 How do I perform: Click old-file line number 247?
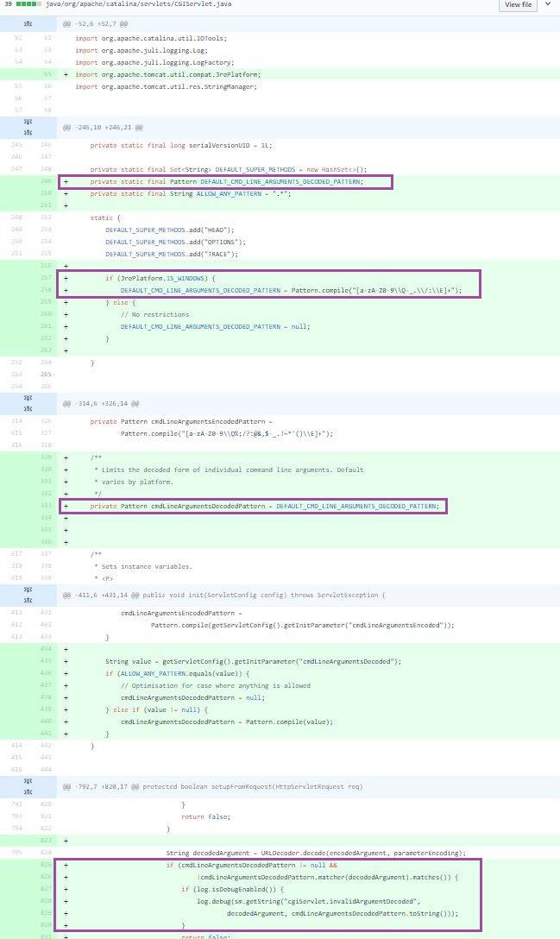[16, 169]
